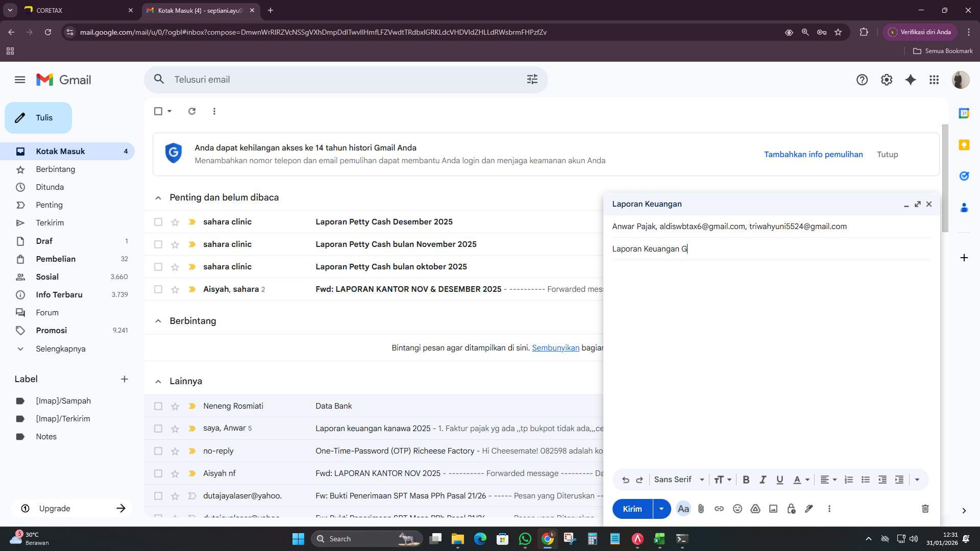Image resolution: width=980 pixels, height=551 pixels.
Task: Discard the draft with trash icon
Action: point(924,509)
